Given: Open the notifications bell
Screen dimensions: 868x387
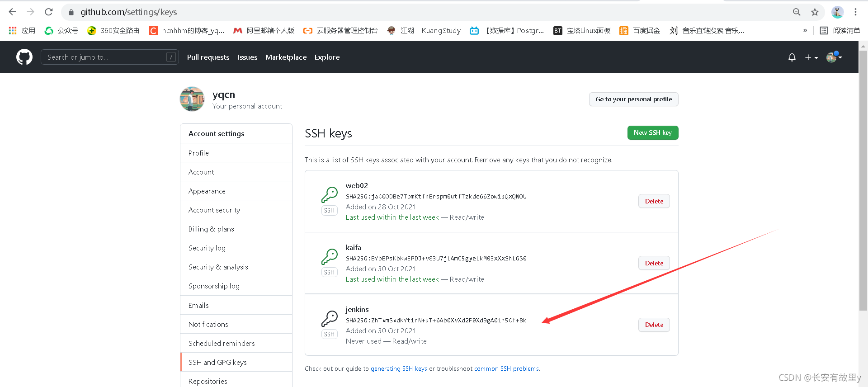Looking at the screenshot, I should pyautogui.click(x=792, y=57).
